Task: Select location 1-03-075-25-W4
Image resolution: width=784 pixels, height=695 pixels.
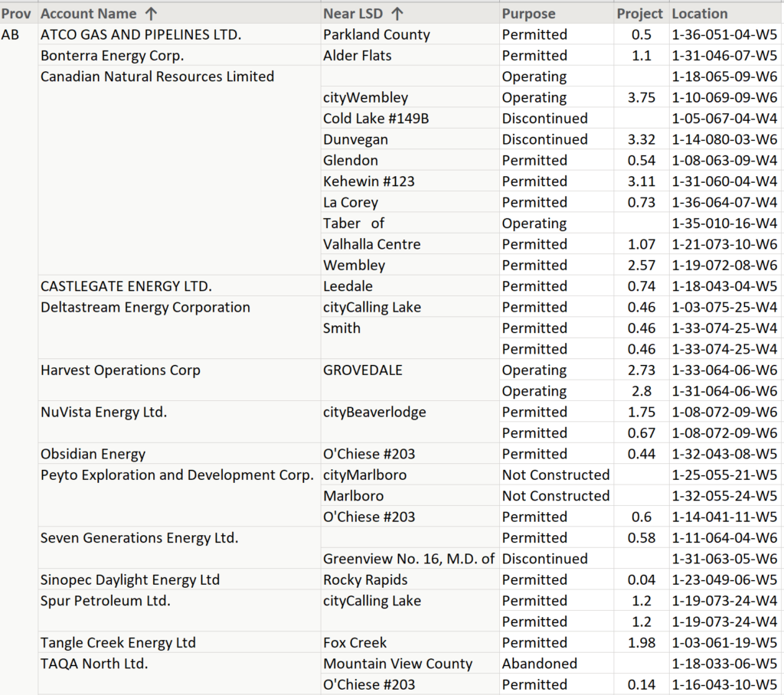Action: (724, 307)
